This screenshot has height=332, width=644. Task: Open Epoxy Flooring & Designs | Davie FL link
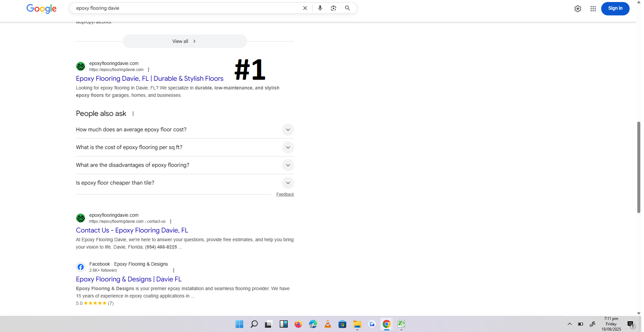pos(128,279)
